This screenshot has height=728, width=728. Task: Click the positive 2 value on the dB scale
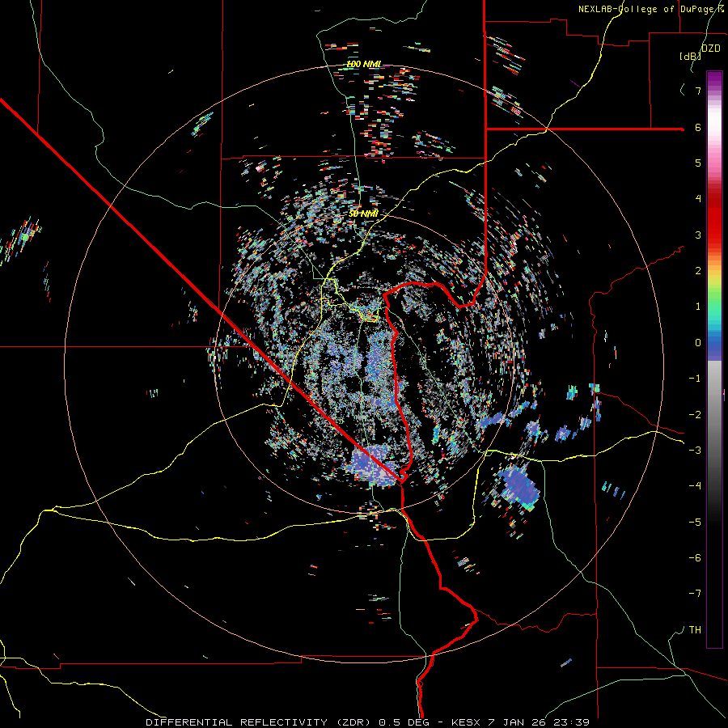coord(698,271)
